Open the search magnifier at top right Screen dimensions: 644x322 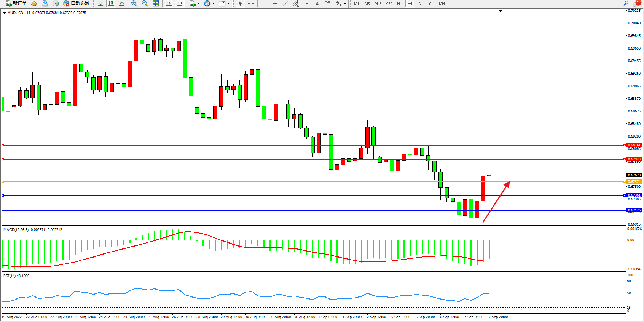(626, 3)
